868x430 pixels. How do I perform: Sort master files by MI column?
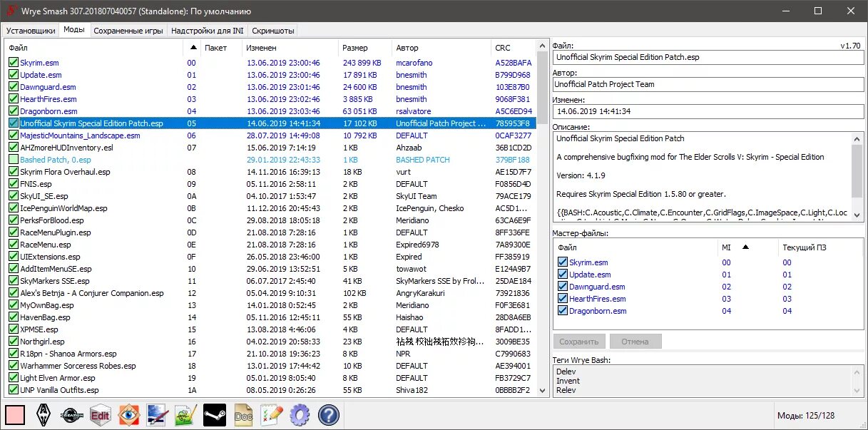coord(747,247)
